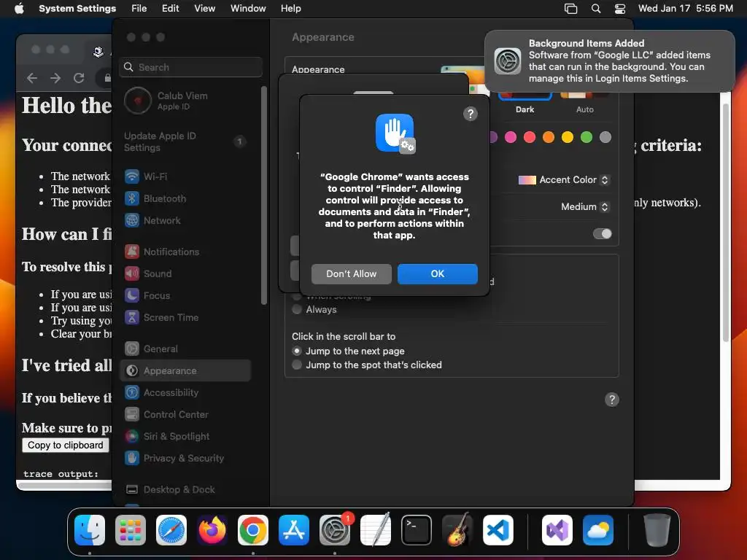Open the Window menu

[x=248, y=8]
